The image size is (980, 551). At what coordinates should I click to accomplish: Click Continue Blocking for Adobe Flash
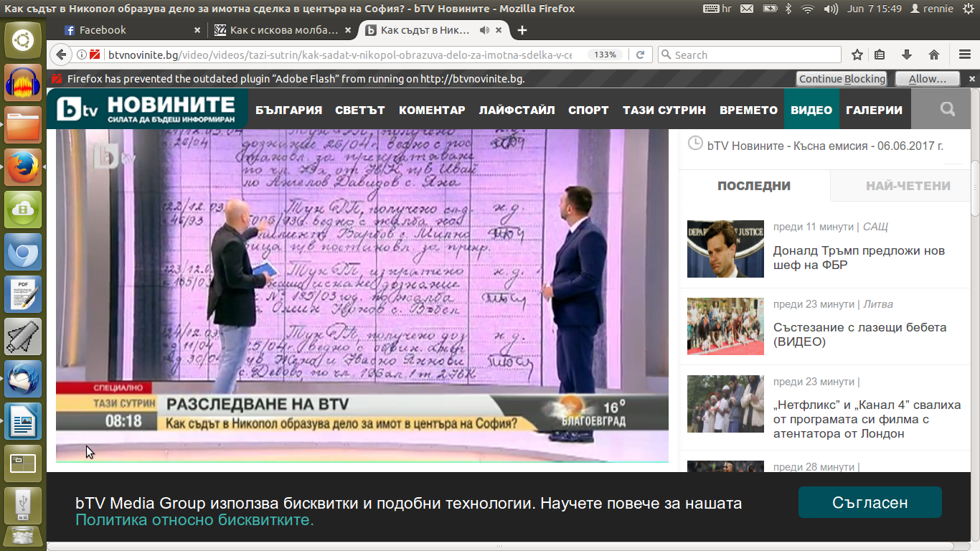pyautogui.click(x=842, y=79)
